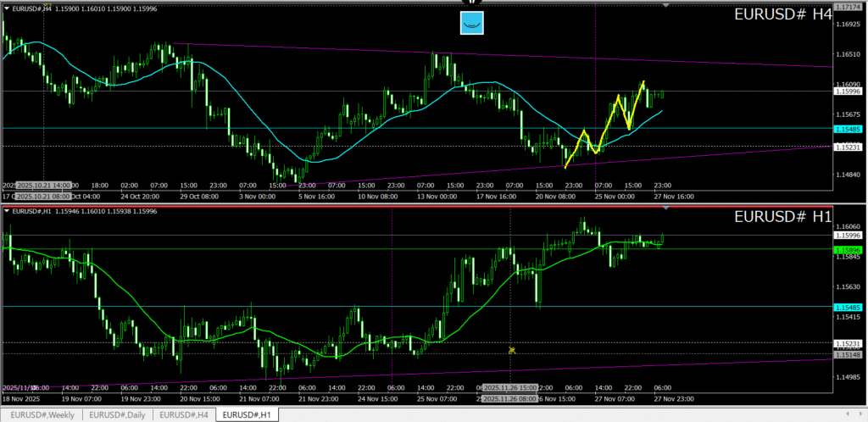The width and height of the screenshot is (868, 422).
Task: Switch to the EURUSD#,Weekly tab
Action: point(42,414)
